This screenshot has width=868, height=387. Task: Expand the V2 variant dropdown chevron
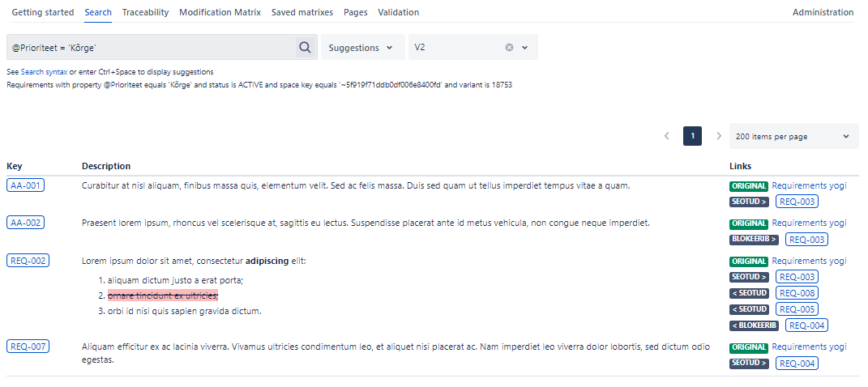525,47
